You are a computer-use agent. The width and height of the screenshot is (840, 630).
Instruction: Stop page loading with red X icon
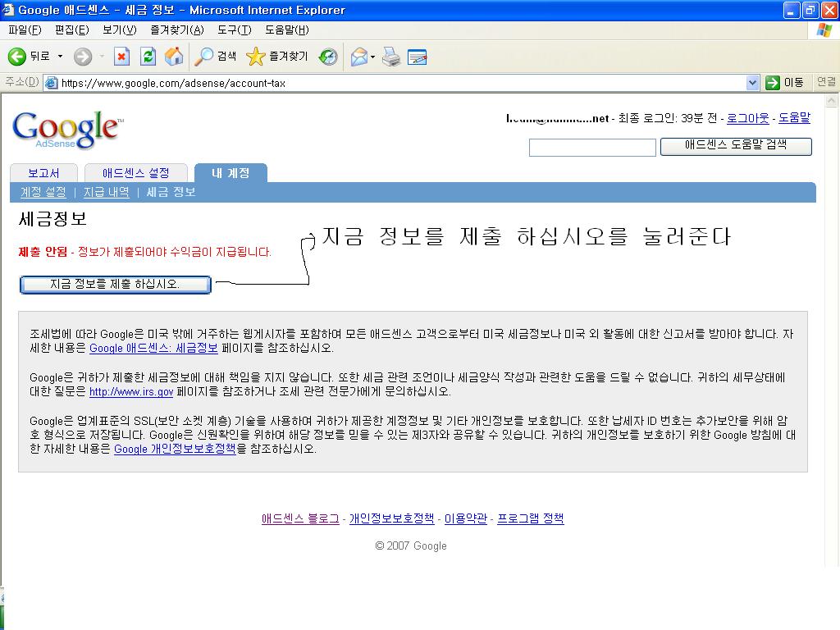click(x=121, y=57)
